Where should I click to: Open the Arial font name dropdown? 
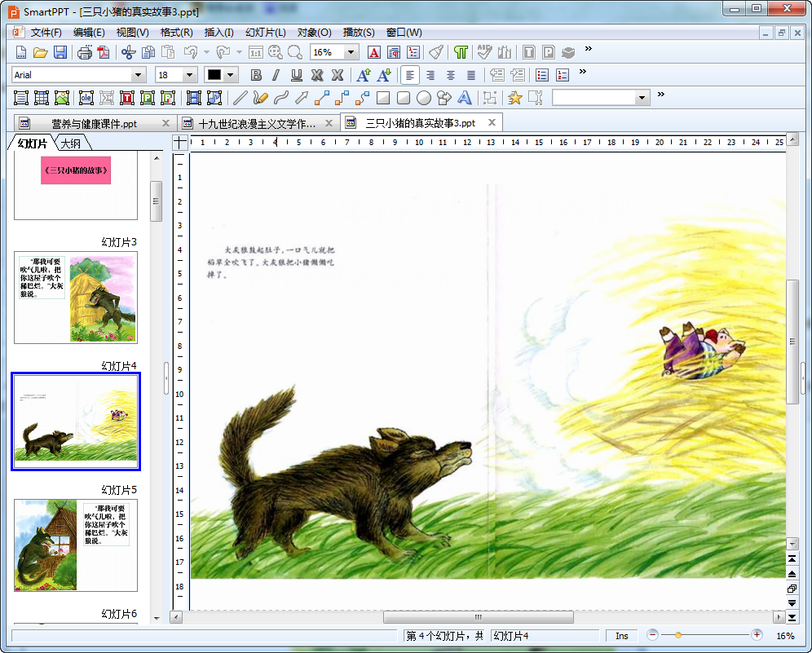pyautogui.click(x=138, y=75)
